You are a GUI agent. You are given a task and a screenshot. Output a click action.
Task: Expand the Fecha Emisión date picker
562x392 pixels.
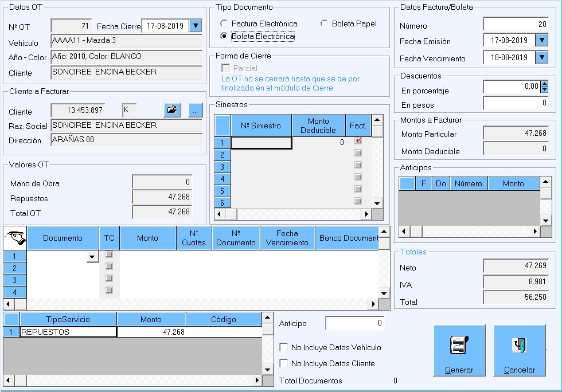[542, 40]
